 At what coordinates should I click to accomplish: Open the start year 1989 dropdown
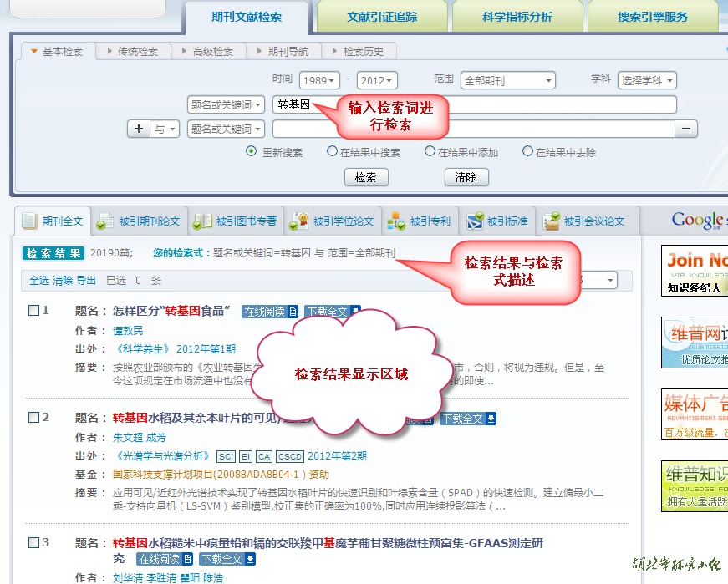[320, 81]
